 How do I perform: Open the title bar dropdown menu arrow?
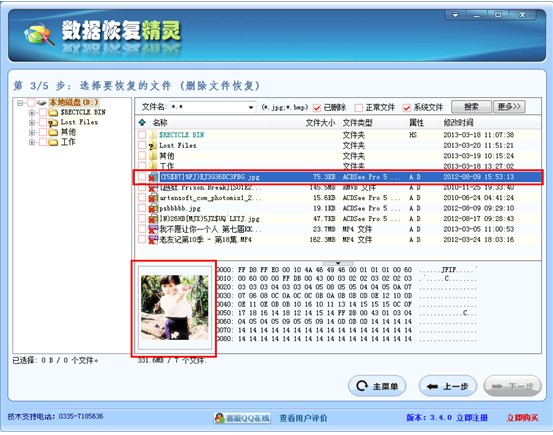click(455, 15)
